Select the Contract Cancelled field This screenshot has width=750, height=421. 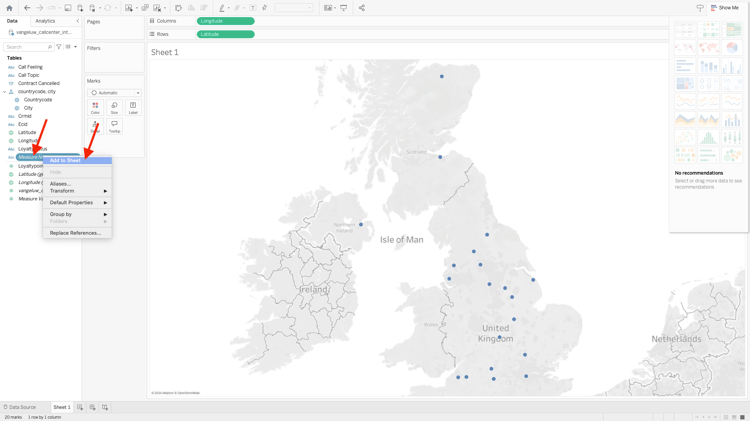coord(39,83)
